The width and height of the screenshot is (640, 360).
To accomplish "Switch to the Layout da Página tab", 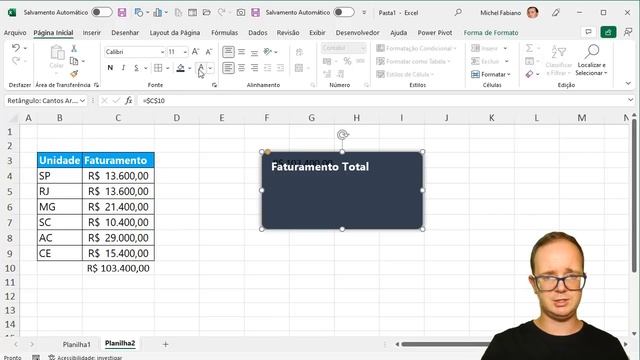I will click(175, 33).
